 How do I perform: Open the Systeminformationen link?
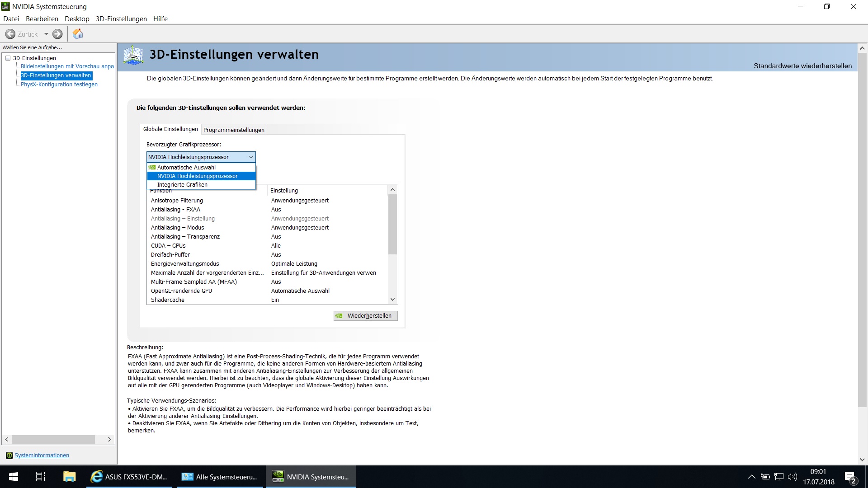[42, 455]
